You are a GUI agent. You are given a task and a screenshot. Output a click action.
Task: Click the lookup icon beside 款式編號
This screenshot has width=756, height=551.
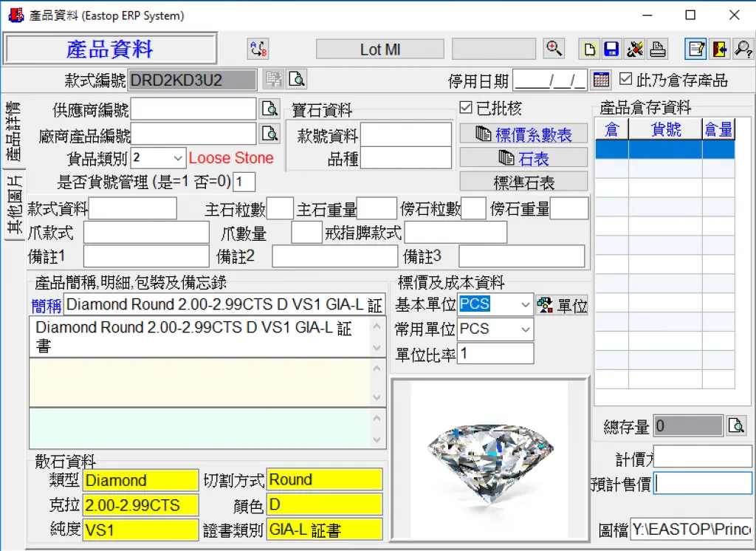(297, 79)
